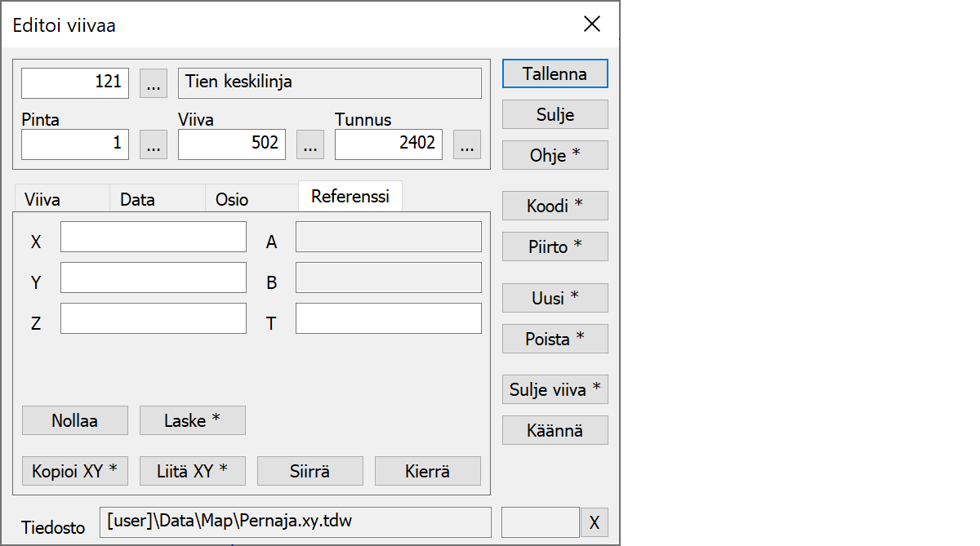Open the Pinta browse button
This screenshot has width=980, height=546.
pos(154,144)
